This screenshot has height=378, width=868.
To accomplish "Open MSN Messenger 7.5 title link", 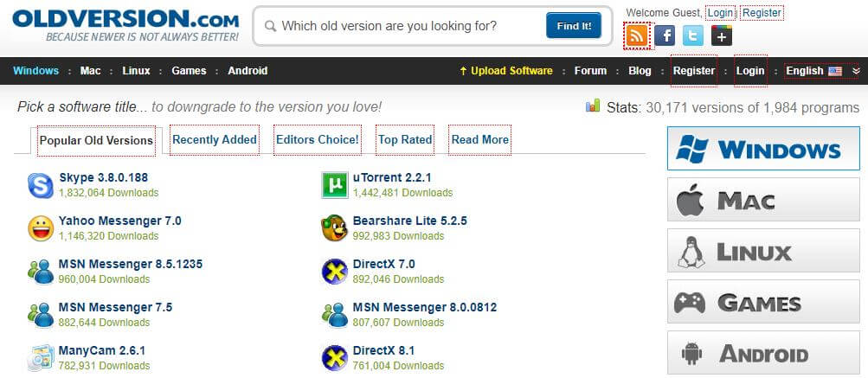I will (116, 307).
